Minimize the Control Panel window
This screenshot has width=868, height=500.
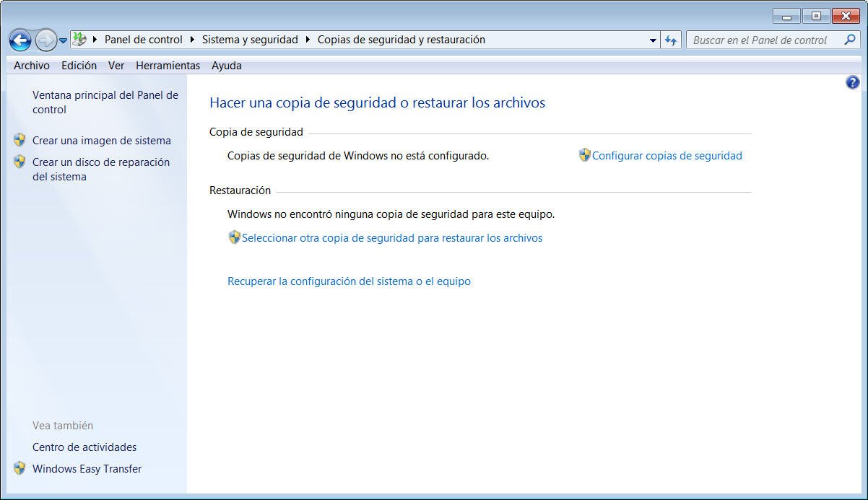(x=786, y=16)
